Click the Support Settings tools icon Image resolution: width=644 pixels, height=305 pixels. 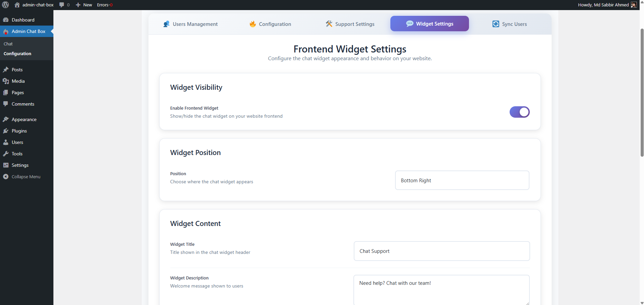click(x=329, y=24)
